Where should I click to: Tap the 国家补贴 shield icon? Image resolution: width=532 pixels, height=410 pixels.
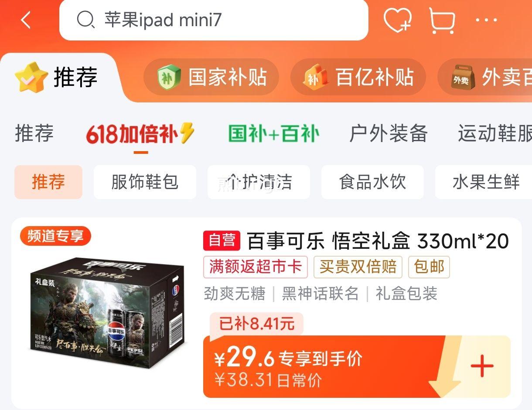tap(169, 78)
